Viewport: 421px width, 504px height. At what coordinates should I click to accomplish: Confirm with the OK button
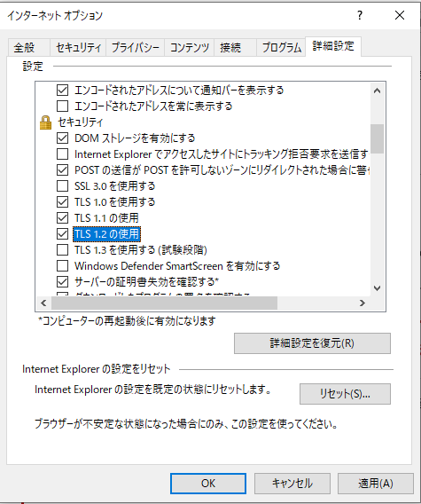tap(208, 484)
